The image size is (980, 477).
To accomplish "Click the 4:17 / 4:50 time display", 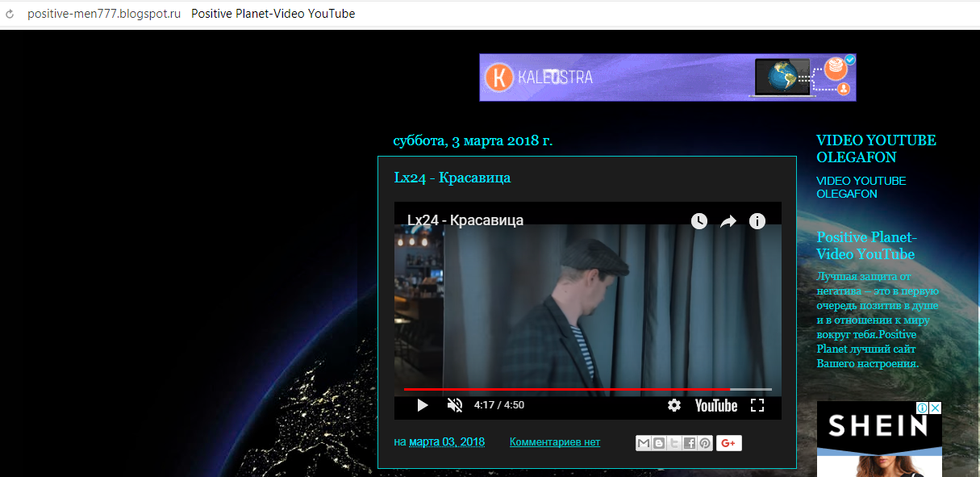I will pos(499,405).
